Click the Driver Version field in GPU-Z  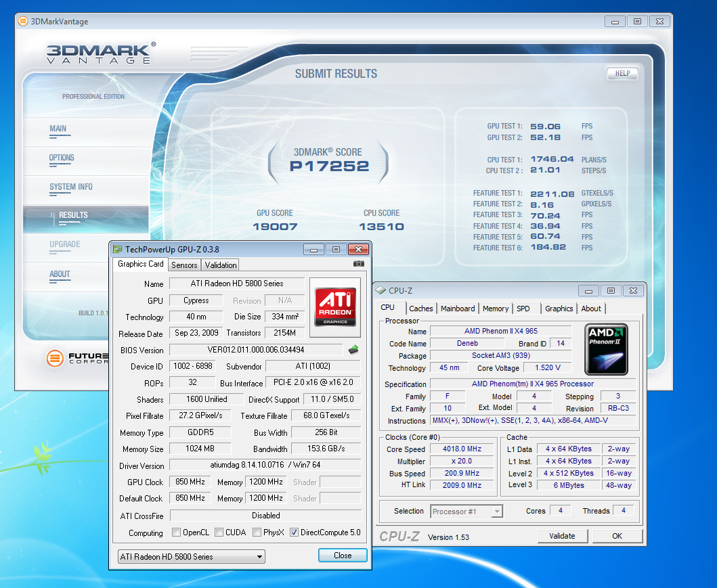(265, 465)
